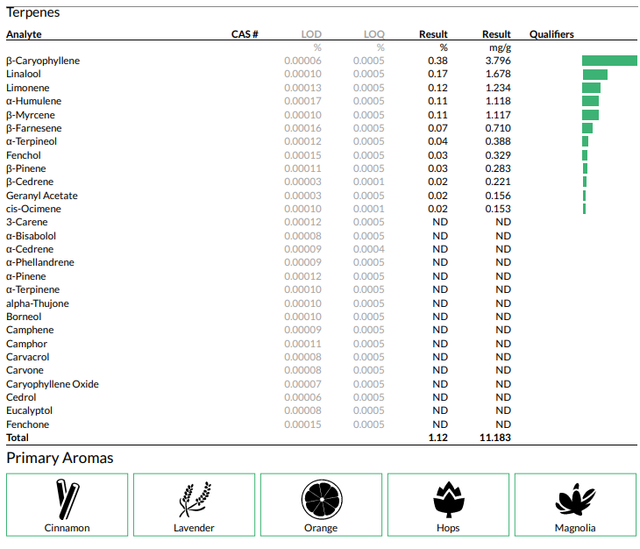Click the Limonene green result bar
Screen dimensions: 640x549
[591, 88]
